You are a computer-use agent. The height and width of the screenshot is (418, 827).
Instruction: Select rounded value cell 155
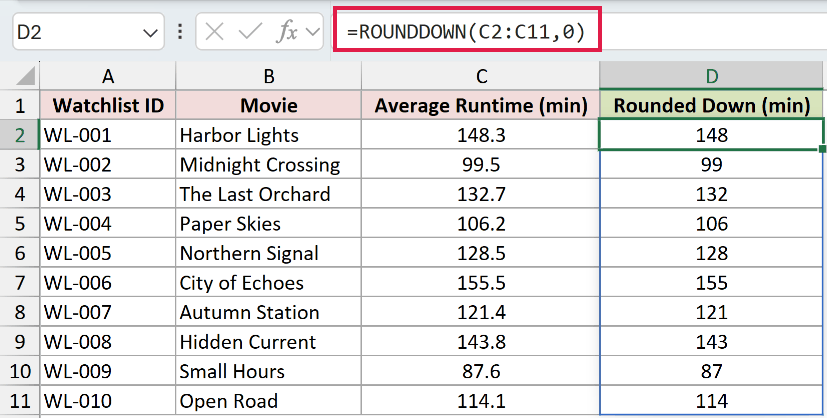(711, 283)
